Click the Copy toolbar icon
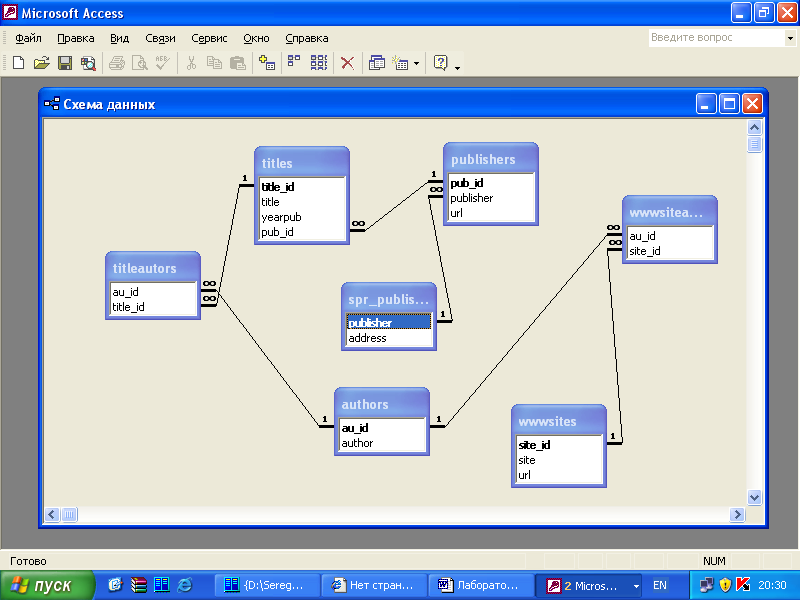The height and width of the screenshot is (600, 800). coord(214,63)
